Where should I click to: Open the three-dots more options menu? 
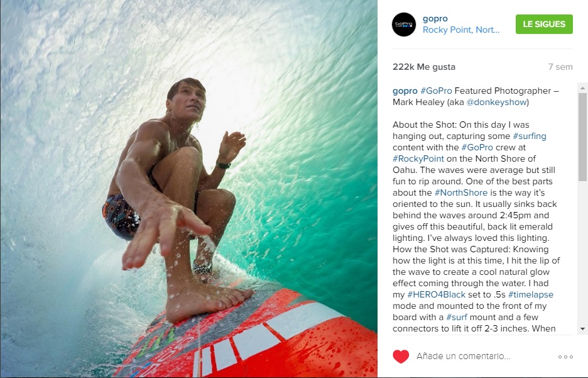coord(565,357)
